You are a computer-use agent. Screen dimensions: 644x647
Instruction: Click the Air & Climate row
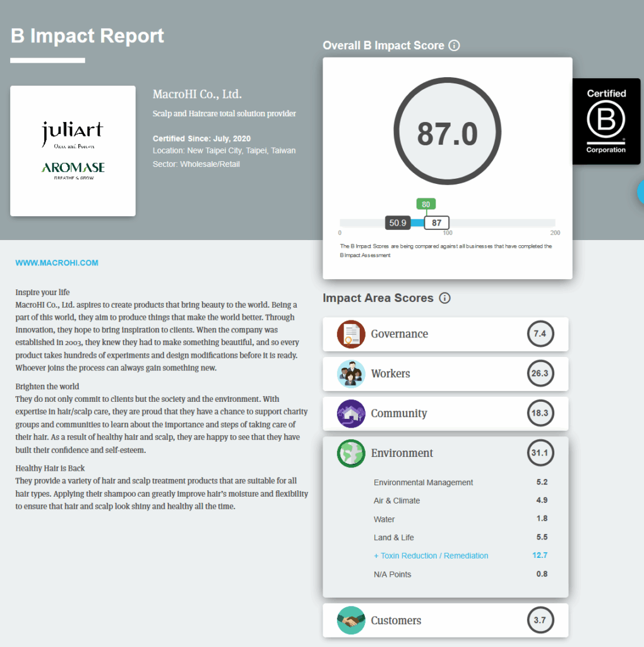pyautogui.click(x=460, y=500)
